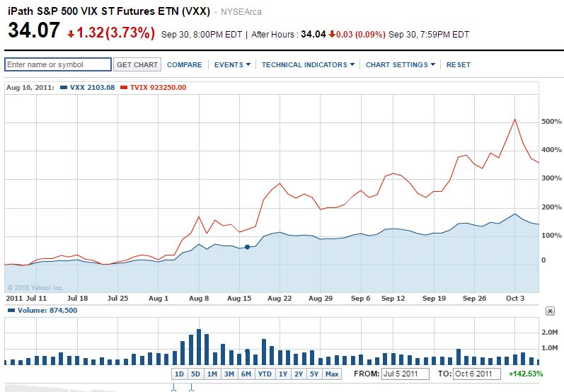Switch to the 1M time range

[x=212, y=374]
